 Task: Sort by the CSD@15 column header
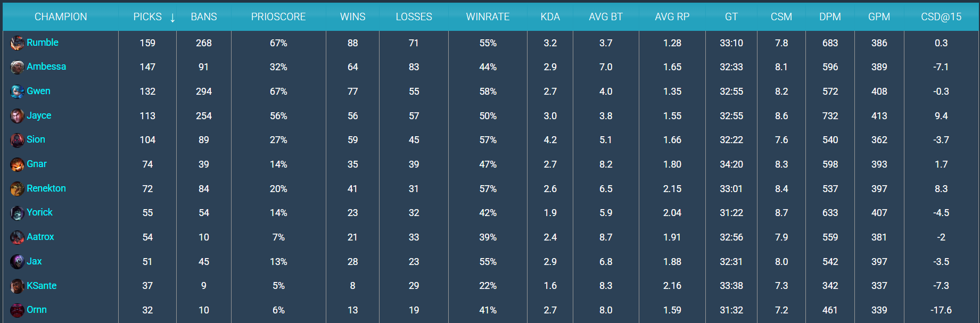click(941, 17)
